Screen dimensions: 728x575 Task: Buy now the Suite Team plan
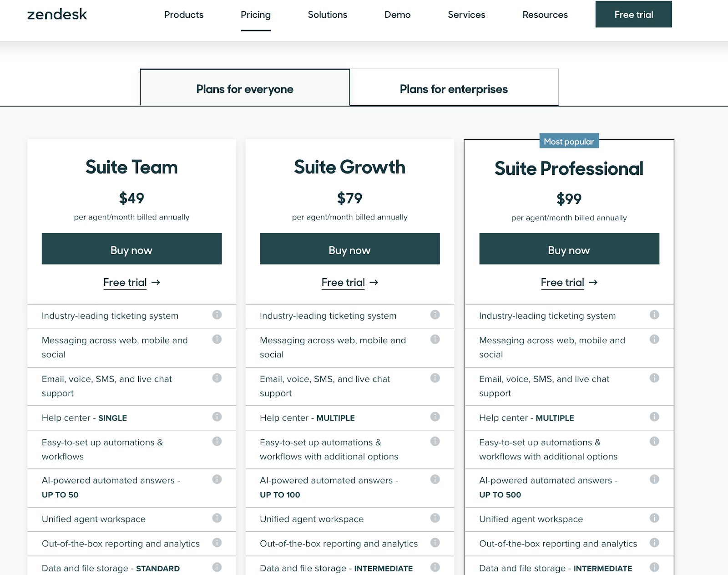tap(131, 249)
